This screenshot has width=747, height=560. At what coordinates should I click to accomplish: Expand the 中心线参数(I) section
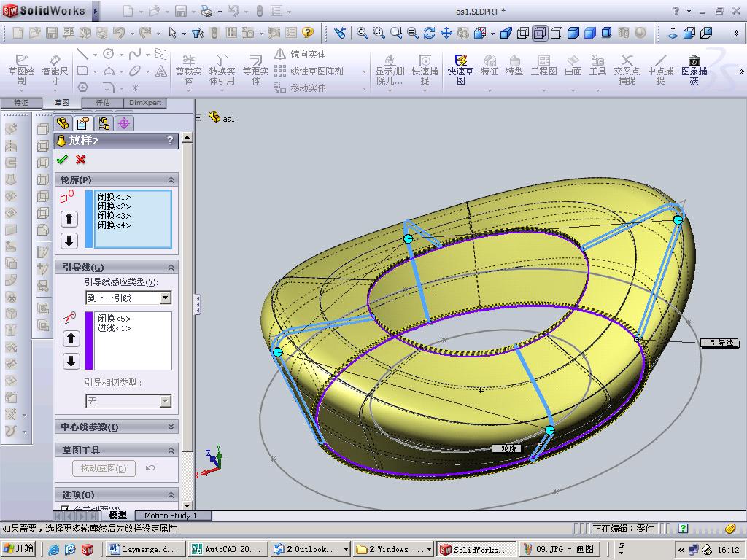(x=171, y=427)
